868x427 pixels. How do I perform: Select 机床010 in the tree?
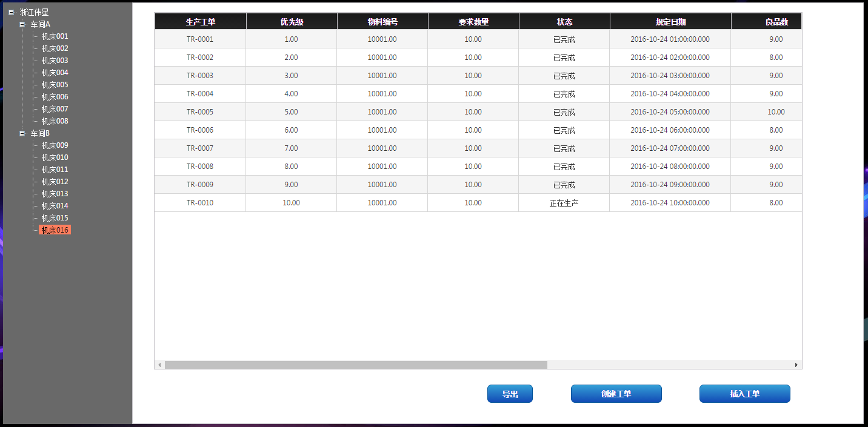(x=55, y=157)
